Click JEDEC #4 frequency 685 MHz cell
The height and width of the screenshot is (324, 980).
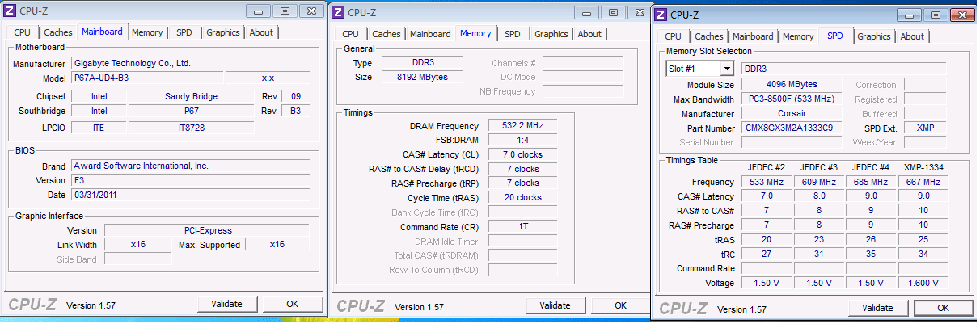(872, 182)
